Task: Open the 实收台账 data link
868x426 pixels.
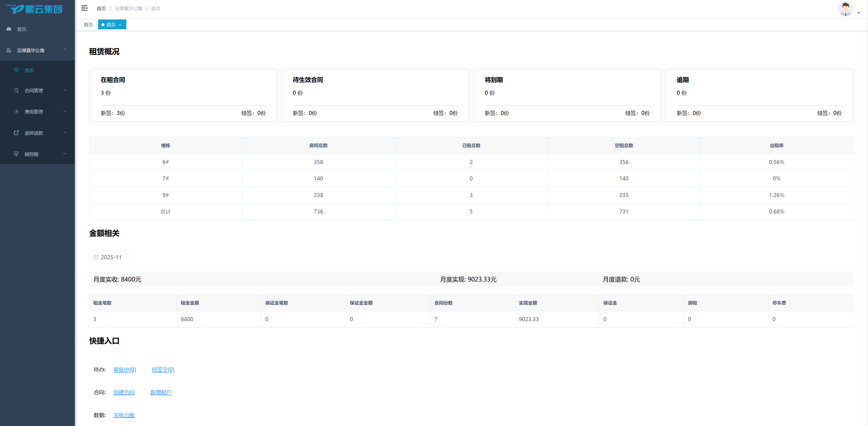Action: point(124,415)
